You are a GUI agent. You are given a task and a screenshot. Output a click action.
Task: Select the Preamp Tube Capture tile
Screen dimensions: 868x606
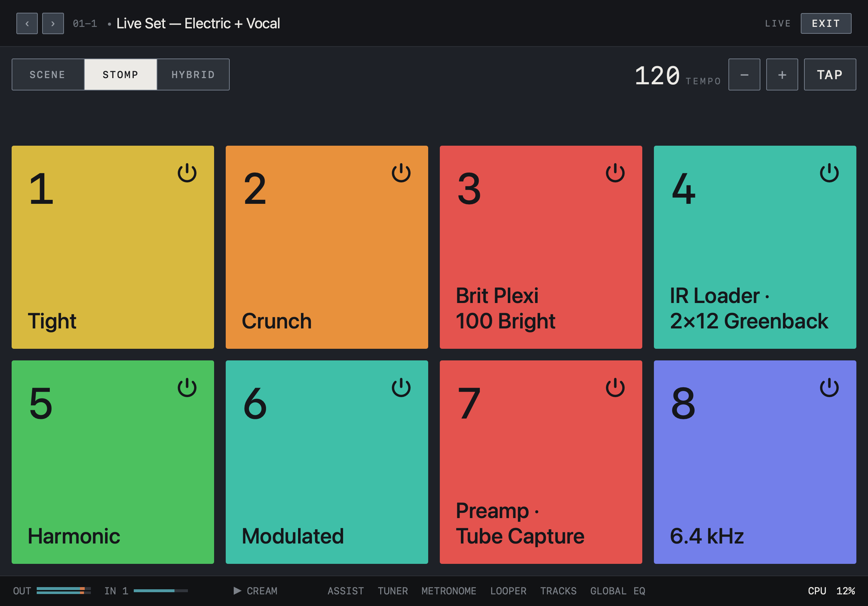pos(541,462)
